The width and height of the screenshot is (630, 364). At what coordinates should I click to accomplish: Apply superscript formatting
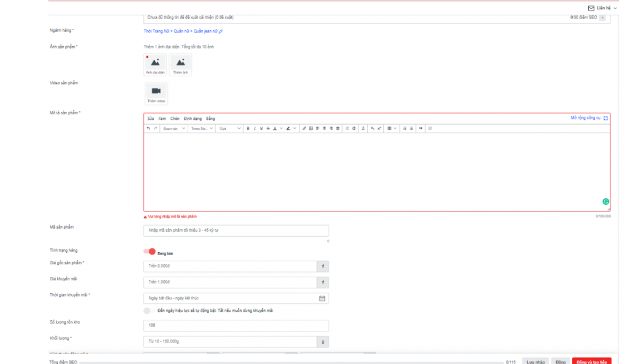click(x=379, y=129)
